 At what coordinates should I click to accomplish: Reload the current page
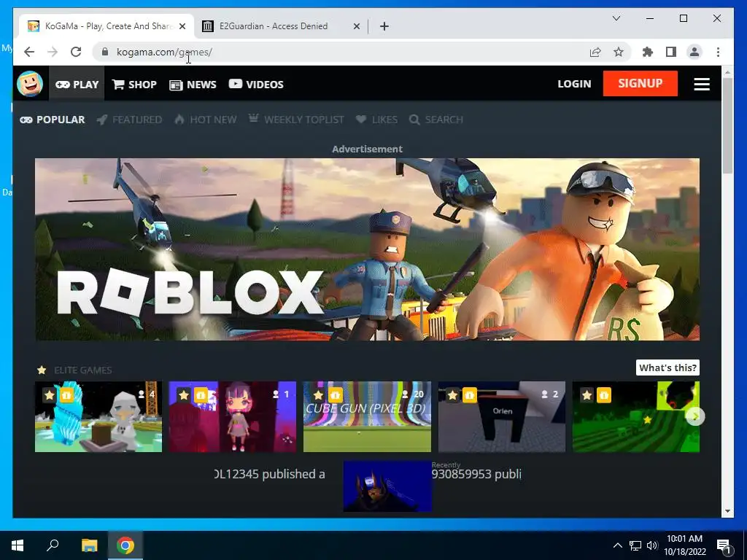pyautogui.click(x=76, y=52)
